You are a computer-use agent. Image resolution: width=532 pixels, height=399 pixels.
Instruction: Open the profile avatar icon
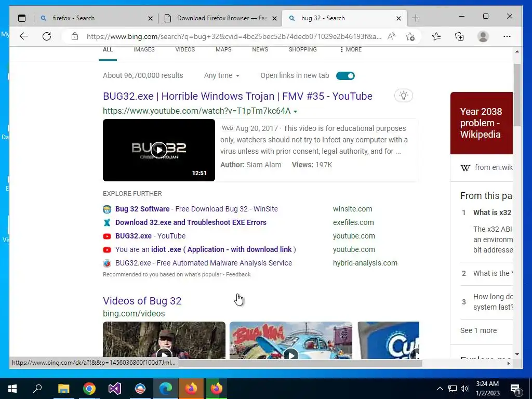click(483, 36)
